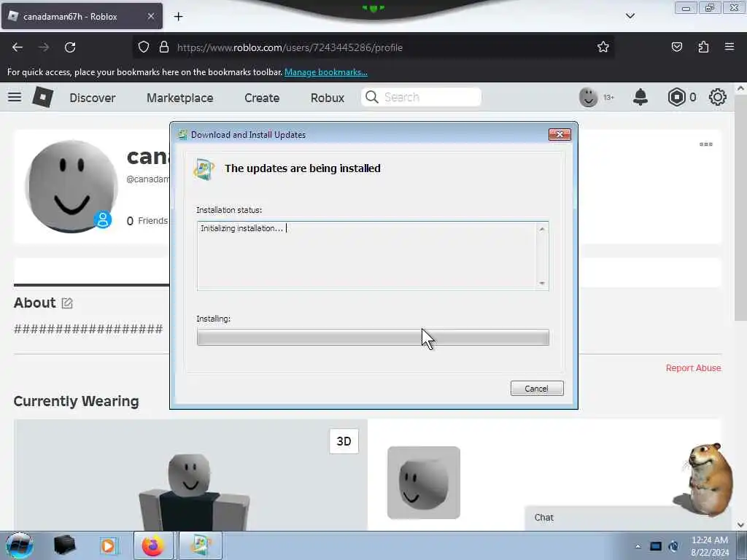Open the tracking protection shield icon
Image resolution: width=747 pixels, height=560 pixels.
click(x=144, y=47)
